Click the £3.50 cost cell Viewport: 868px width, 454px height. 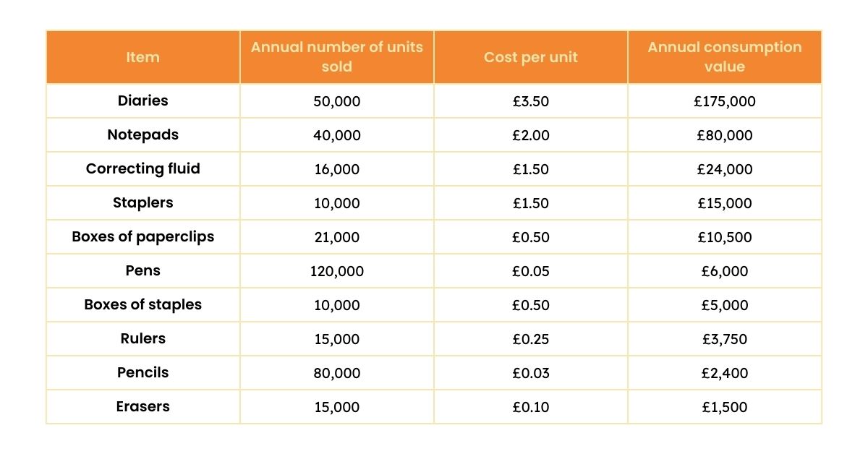click(530, 101)
